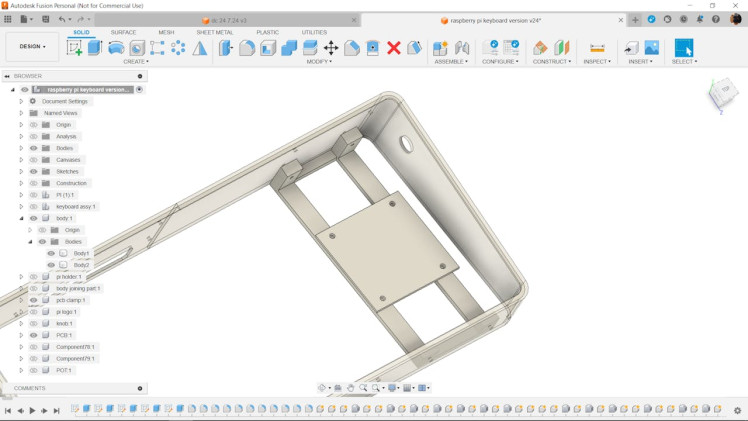Toggle visibility of pcb clamp:1

coord(33,300)
